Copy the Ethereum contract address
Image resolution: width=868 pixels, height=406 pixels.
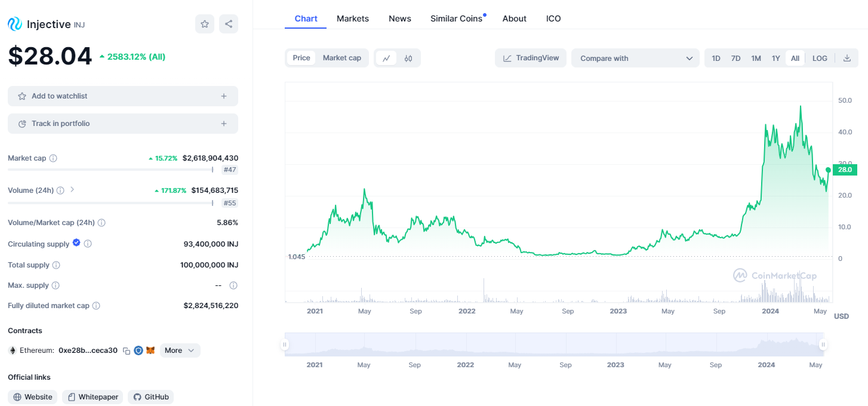(127, 350)
